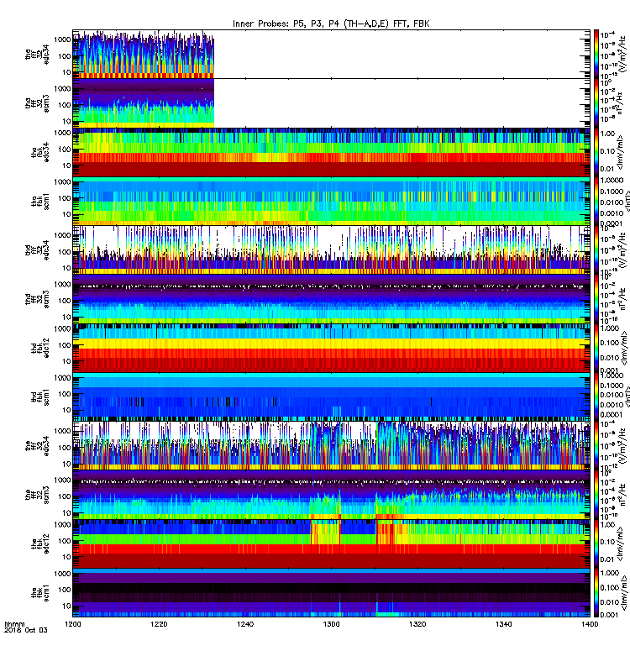Click the color bar beside thd fbk edc12 panel
630x672 pixels.
pos(596,348)
